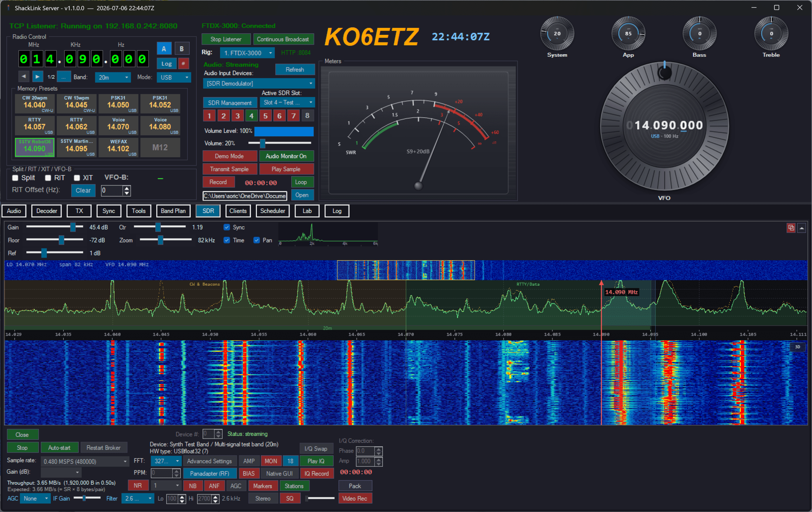Enable the RIT checkbox
This screenshot has width=812, height=512.
click(x=48, y=178)
